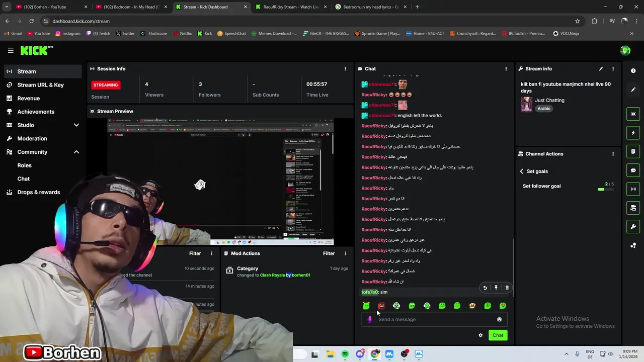Show hidden system tray icons
This screenshot has width=644, height=362.
[x=566, y=354]
